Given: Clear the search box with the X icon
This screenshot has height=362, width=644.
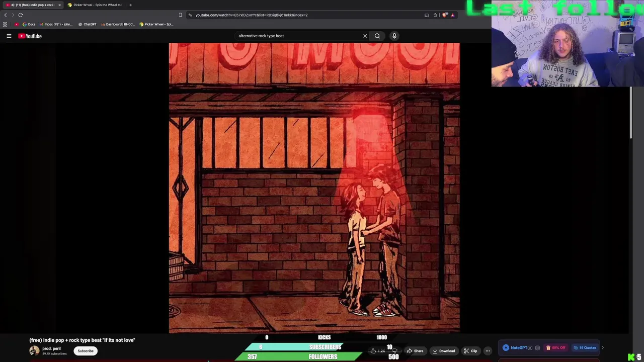Looking at the screenshot, I should coord(365,36).
